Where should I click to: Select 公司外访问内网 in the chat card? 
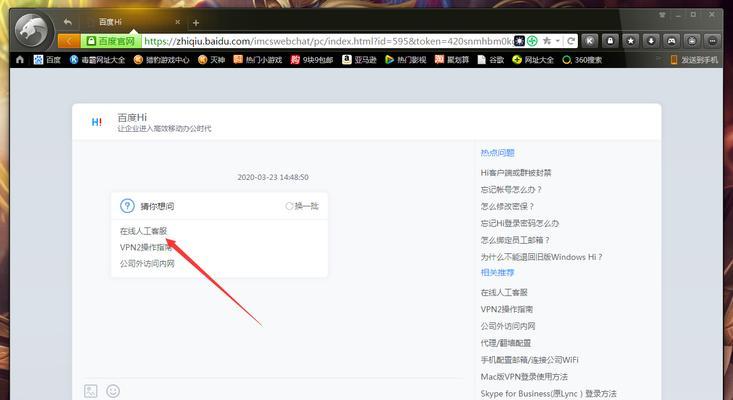147,264
